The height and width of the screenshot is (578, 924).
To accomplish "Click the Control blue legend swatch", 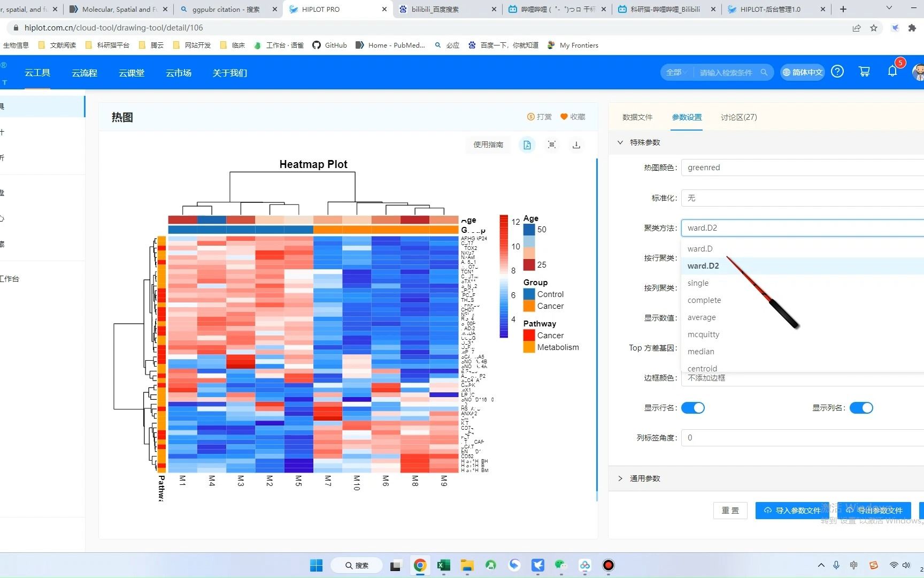I will coord(529,294).
